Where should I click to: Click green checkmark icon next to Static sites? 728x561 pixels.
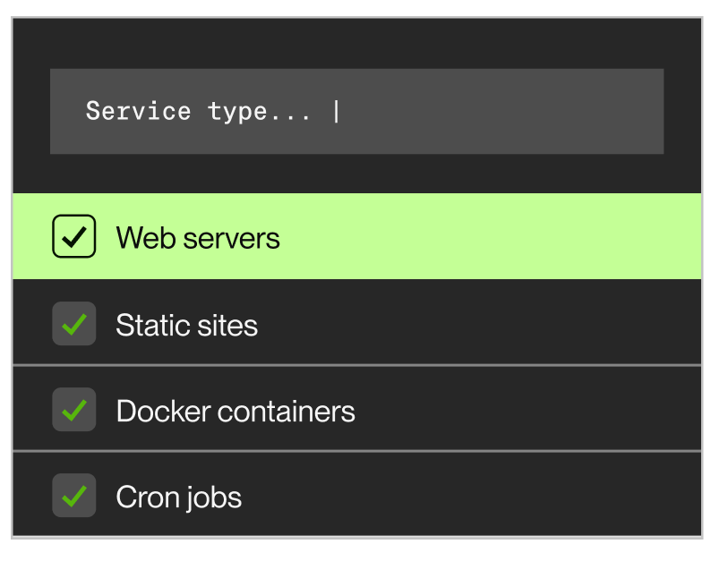(75, 324)
